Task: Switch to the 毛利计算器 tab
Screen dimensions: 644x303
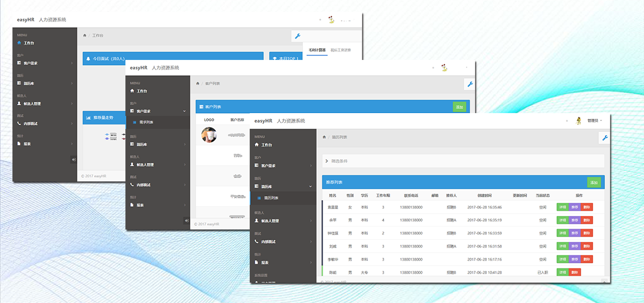Action: 317,50
